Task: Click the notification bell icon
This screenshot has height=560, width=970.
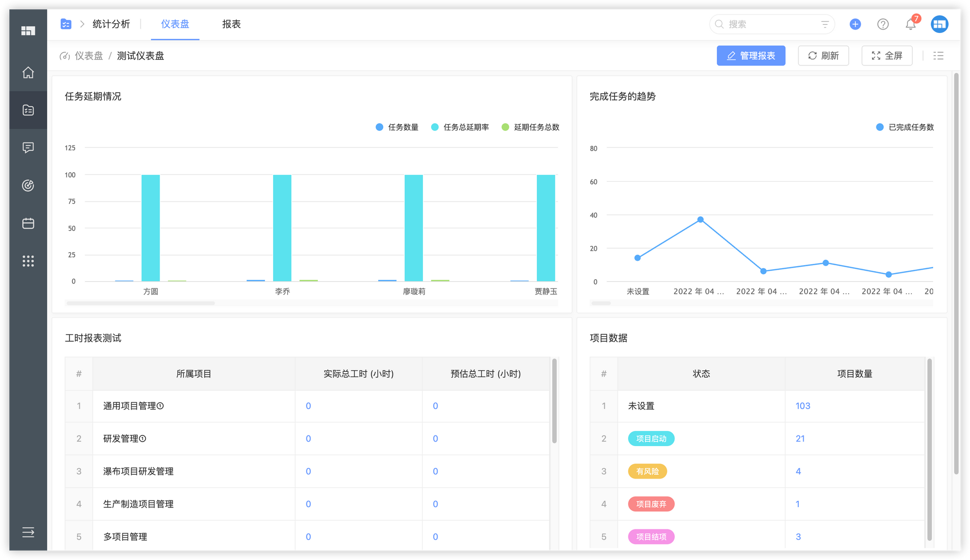Action: pyautogui.click(x=910, y=24)
